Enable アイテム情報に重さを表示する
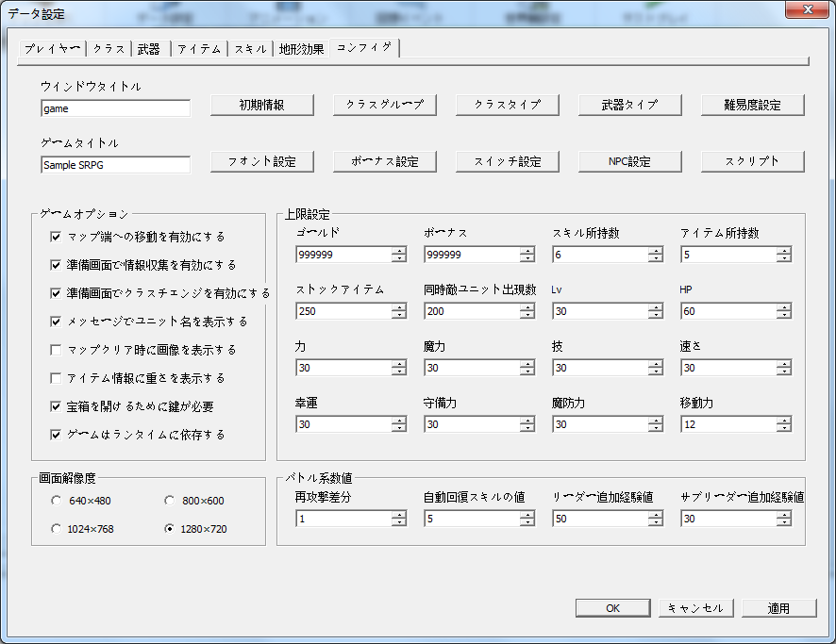 coord(56,378)
